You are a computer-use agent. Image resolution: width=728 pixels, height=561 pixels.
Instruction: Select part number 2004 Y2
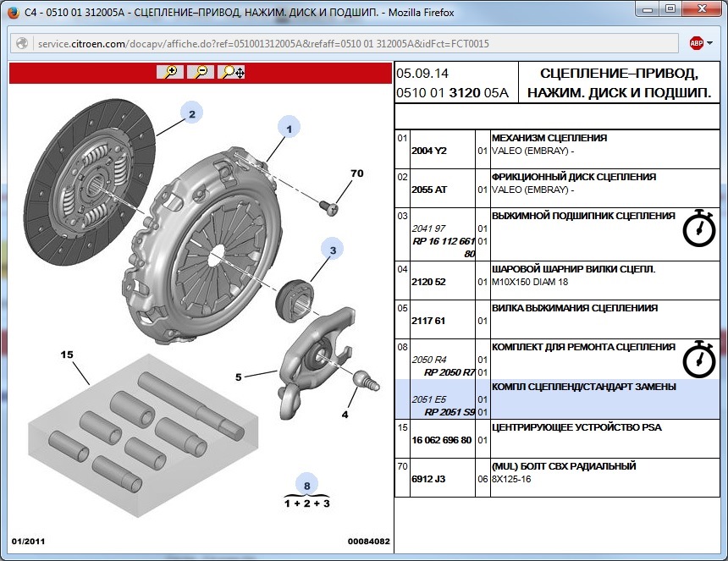(x=429, y=151)
